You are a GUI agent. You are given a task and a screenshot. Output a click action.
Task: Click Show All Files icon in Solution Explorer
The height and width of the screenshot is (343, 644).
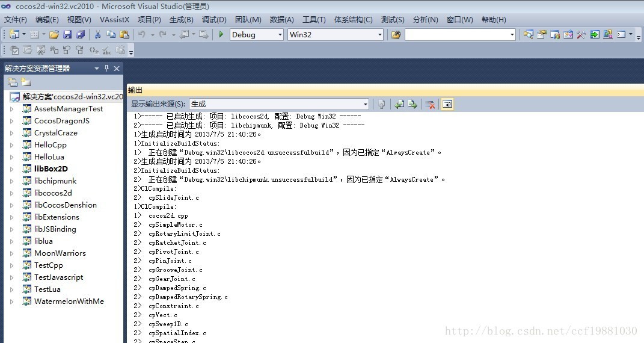click(x=26, y=82)
